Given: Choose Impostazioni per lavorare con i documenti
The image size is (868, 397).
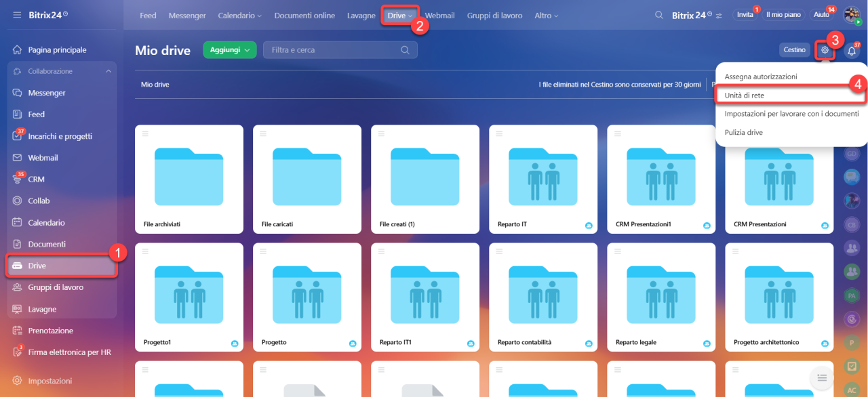Looking at the screenshot, I should click(791, 114).
